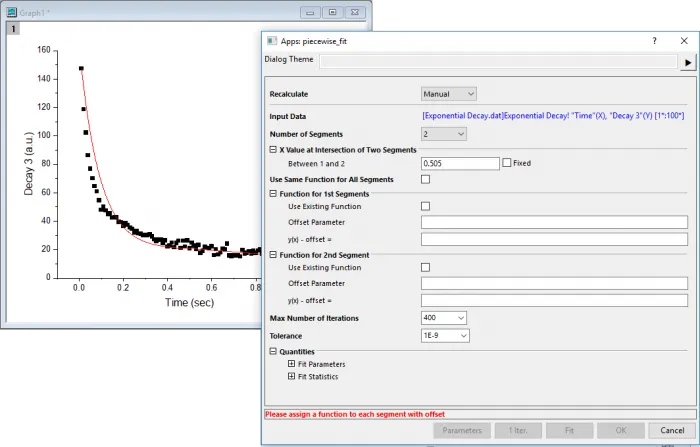700x447 pixels.
Task: Expand the Fit Statistics node
Action: pyautogui.click(x=292, y=376)
